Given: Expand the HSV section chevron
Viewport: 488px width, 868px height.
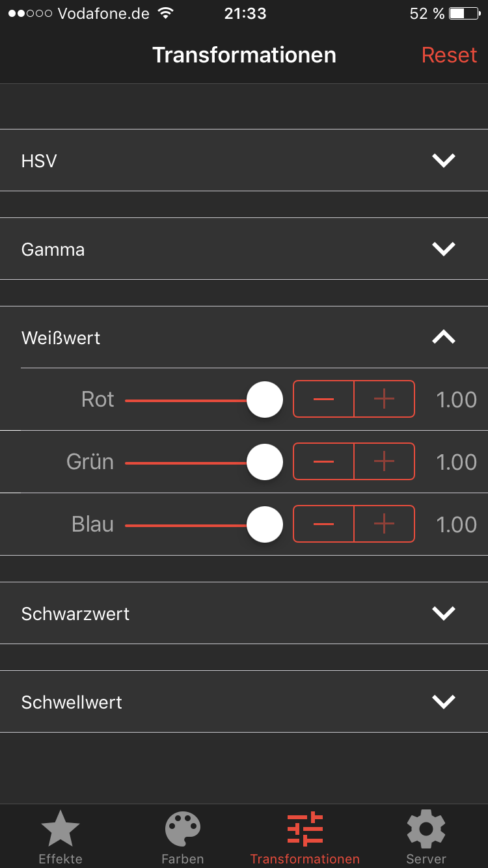Looking at the screenshot, I should tap(444, 160).
